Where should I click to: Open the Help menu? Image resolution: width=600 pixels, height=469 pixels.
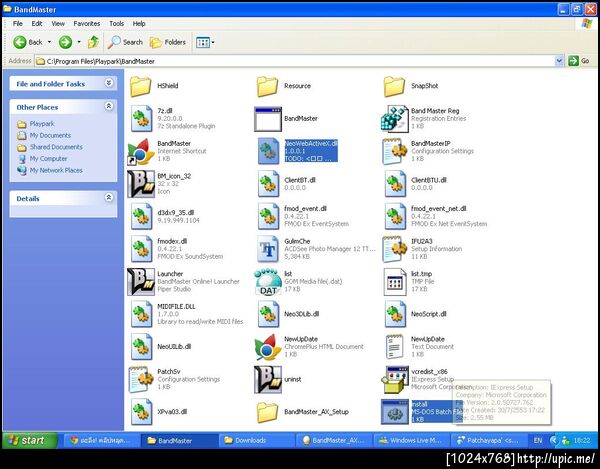[x=139, y=23]
